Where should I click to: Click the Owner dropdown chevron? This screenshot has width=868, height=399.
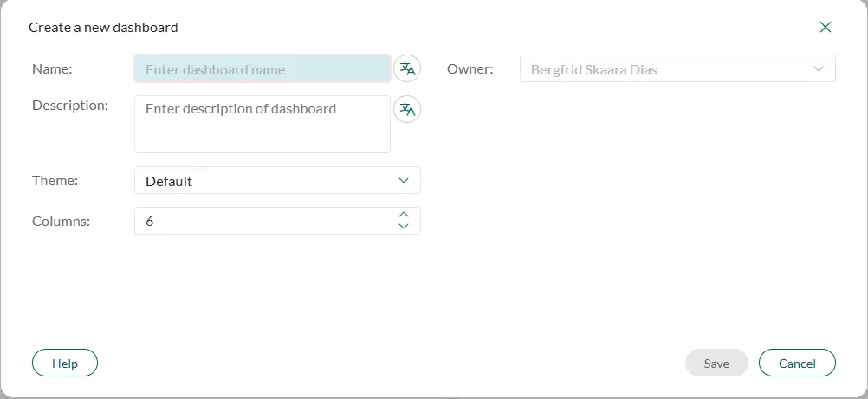coord(818,69)
